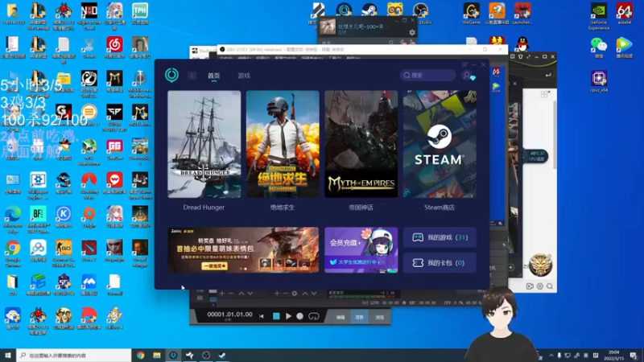Select the right view tab in transport
This screenshot has height=362, width=644.
click(x=379, y=317)
